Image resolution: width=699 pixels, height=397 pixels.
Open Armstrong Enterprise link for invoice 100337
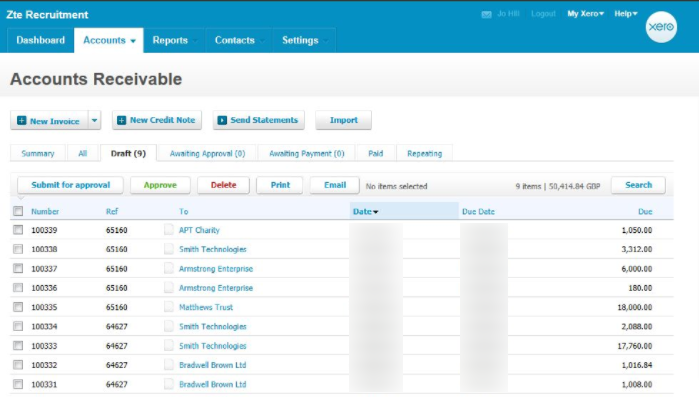coord(216,269)
